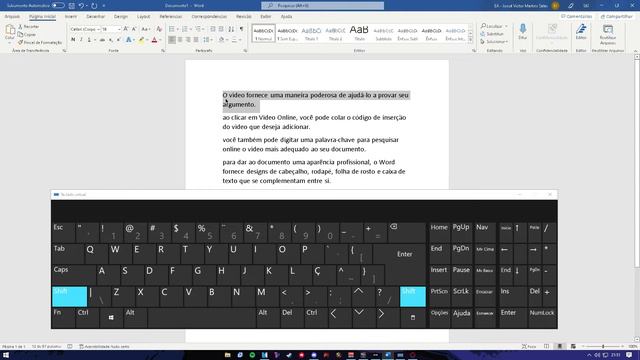This screenshot has width=640, height=360.
Task: Click the Windows logo key on virtual keyboard
Action: pos(111,318)
